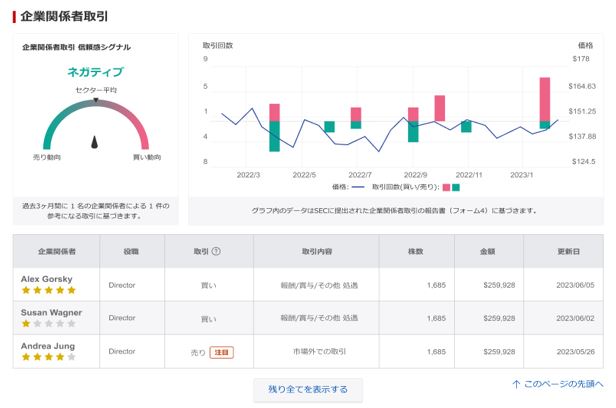The height and width of the screenshot is (408, 616).
Task: Click the セクター平均 marker triangle on the gauge
Action: tap(95, 101)
